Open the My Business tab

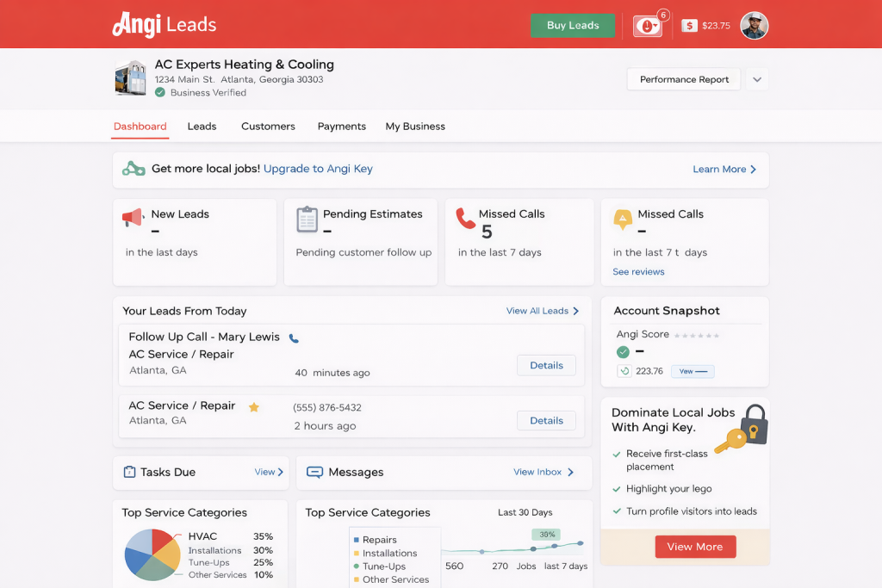415,127
